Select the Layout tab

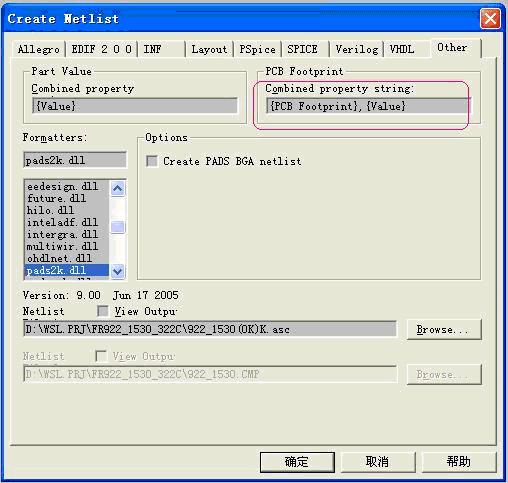click(209, 49)
